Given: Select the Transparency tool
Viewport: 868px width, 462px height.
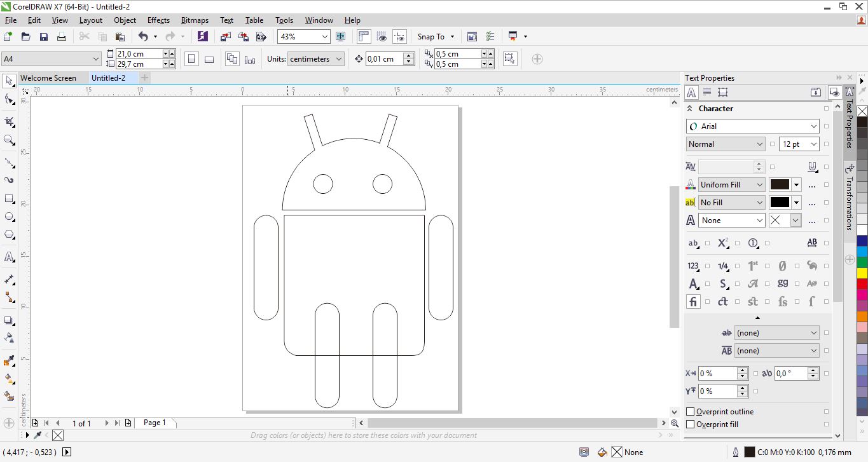Looking at the screenshot, I should (x=9, y=338).
